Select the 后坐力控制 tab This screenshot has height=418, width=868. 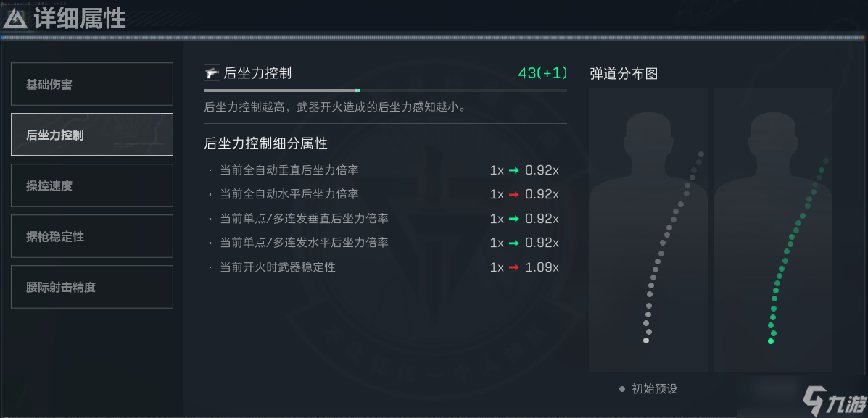[92, 135]
